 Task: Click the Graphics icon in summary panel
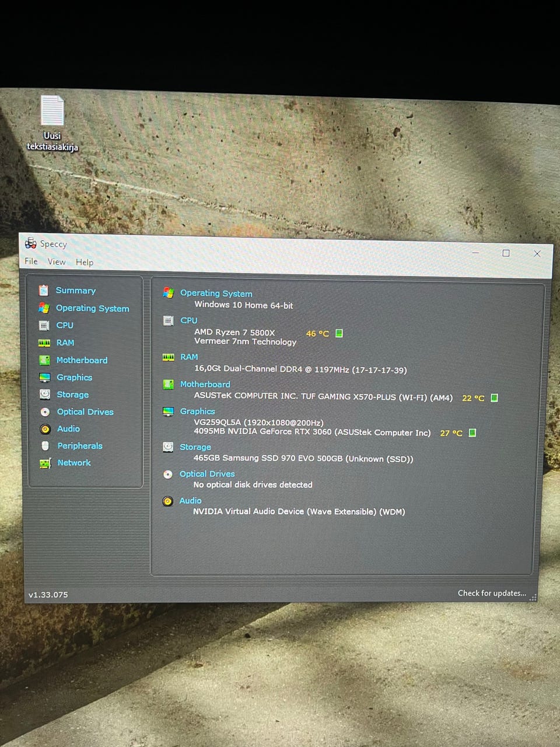coord(168,411)
